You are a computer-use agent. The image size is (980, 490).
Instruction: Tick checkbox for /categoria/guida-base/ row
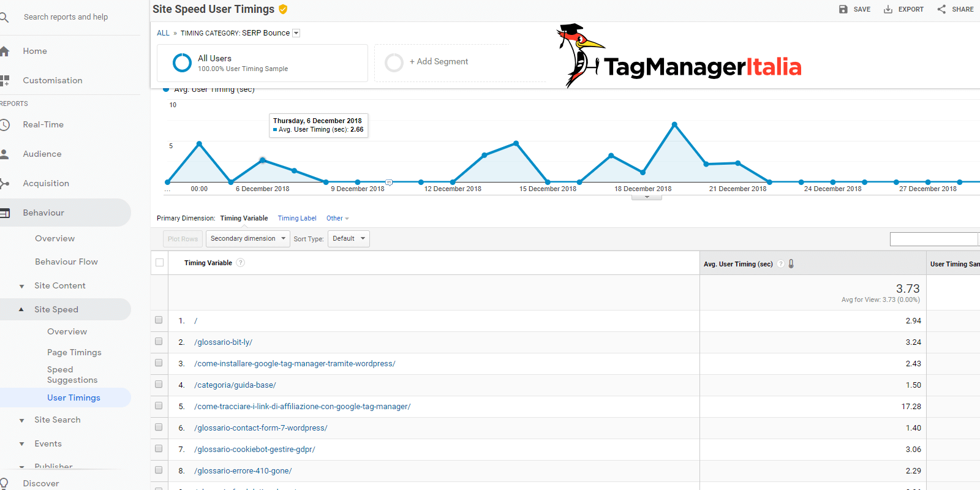(159, 384)
